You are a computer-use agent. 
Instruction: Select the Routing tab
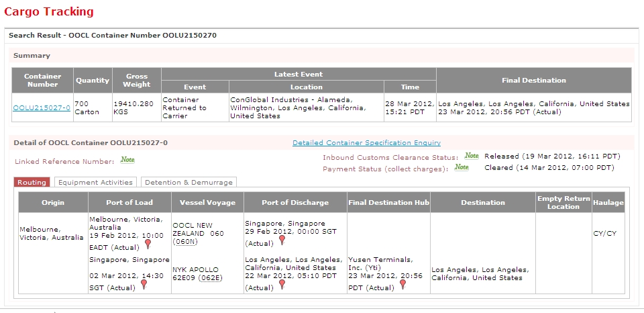32,182
